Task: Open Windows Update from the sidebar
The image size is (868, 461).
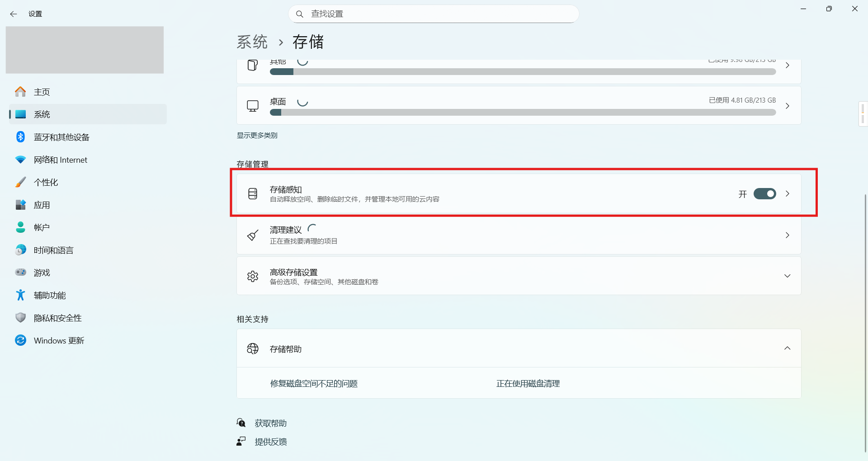Action: (59, 340)
